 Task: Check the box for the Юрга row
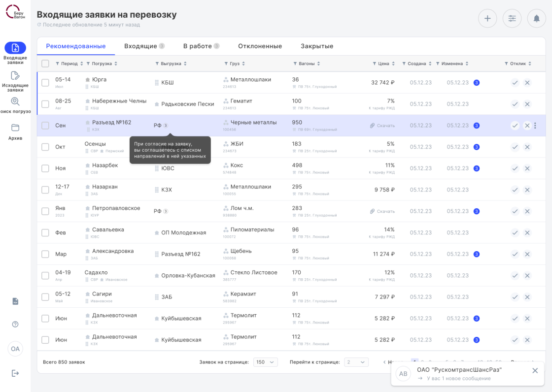[45, 83]
